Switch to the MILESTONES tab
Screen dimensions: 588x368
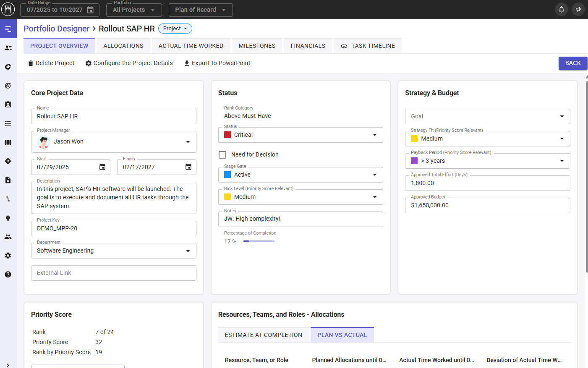point(257,45)
